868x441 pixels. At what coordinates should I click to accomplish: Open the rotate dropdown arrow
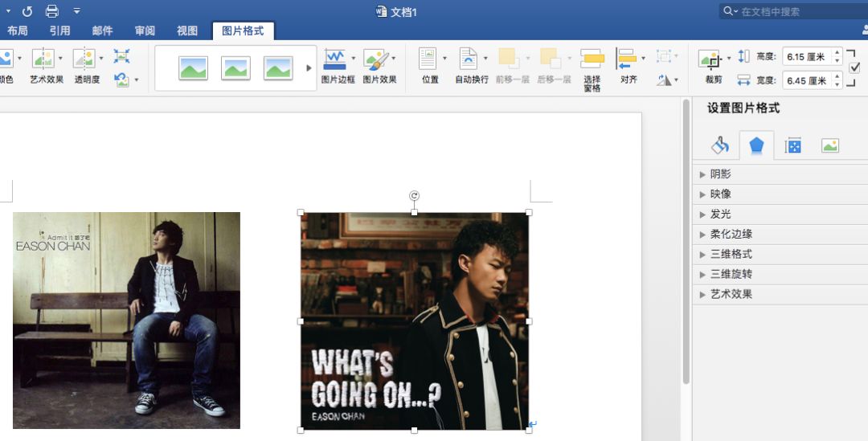(x=677, y=81)
